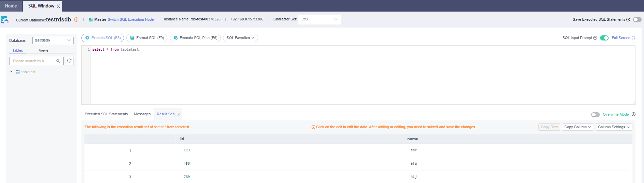The height and width of the screenshot is (183, 644).
Task: Click the Full Screen expand icon
Action: (x=633, y=38)
